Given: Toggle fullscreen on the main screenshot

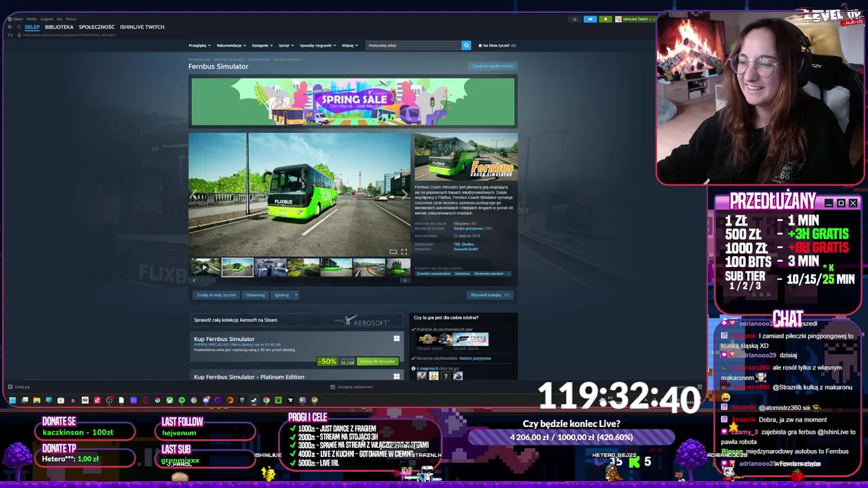Looking at the screenshot, I should tap(404, 251).
